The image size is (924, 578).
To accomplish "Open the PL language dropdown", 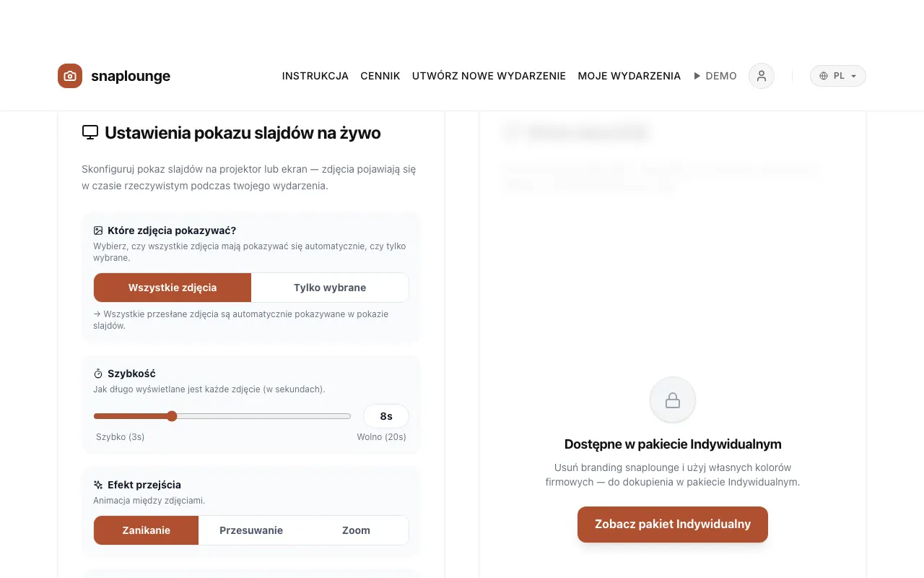I will click(x=838, y=76).
